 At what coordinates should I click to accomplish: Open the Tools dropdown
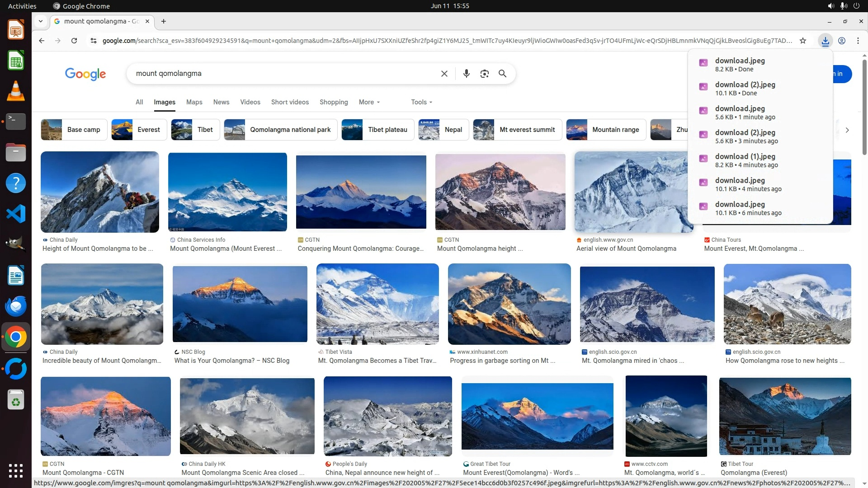point(421,102)
